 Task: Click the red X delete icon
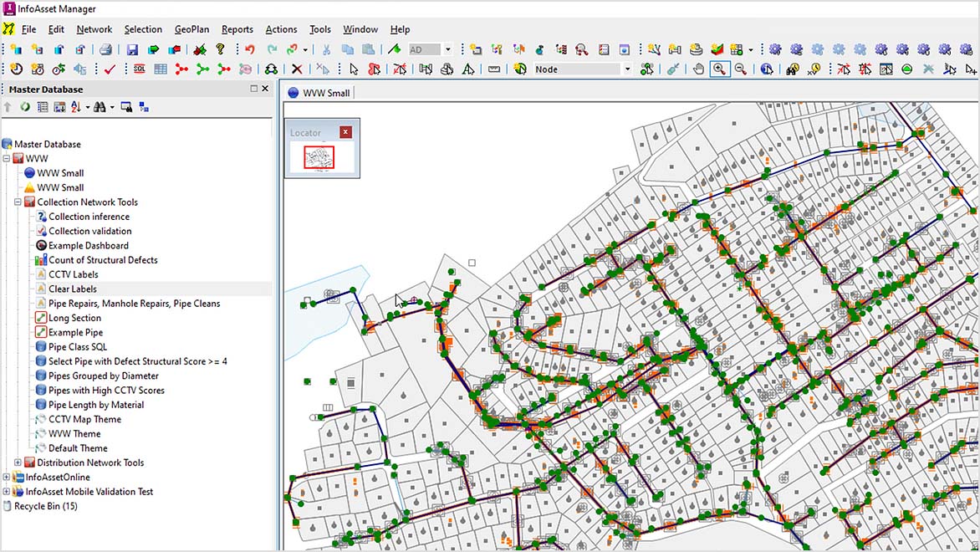point(297,69)
